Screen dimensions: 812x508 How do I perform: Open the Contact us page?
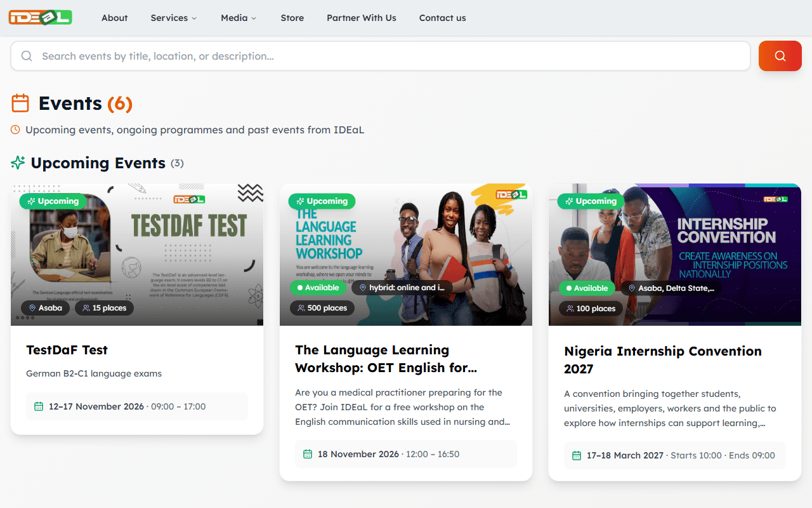tap(443, 18)
